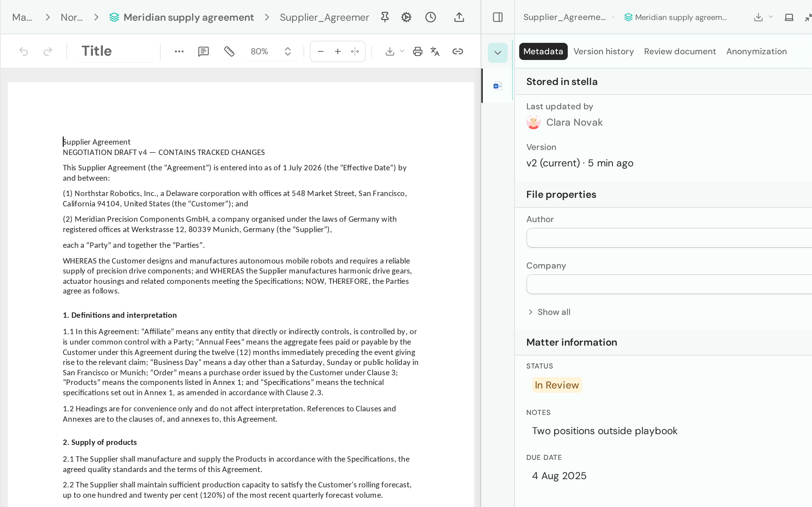Go to the Anonymization tab
The image size is (812, 507).
756,51
